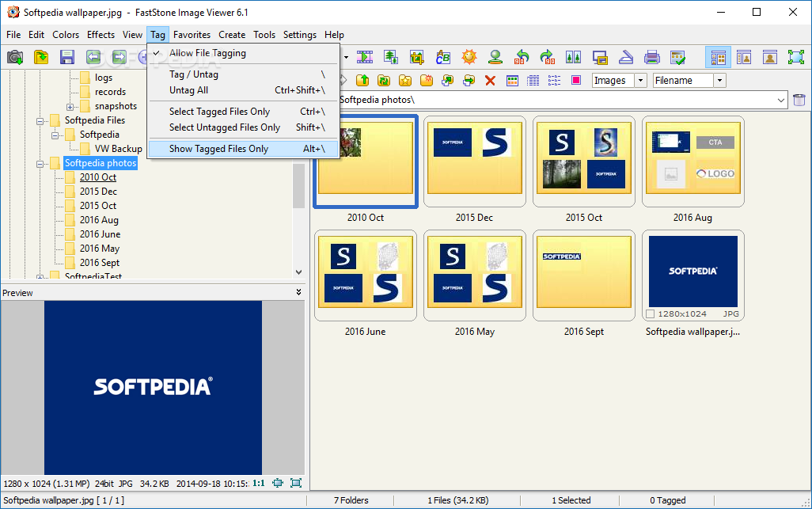Open the Images filter dropdown
Image resolution: width=812 pixels, height=509 pixels.
pos(640,80)
